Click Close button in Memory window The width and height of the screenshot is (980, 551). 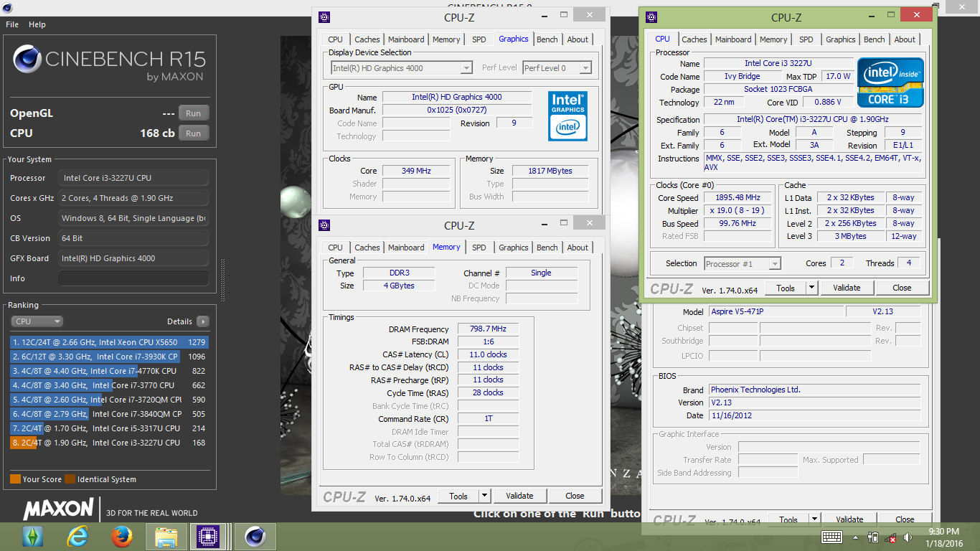[x=575, y=496]
